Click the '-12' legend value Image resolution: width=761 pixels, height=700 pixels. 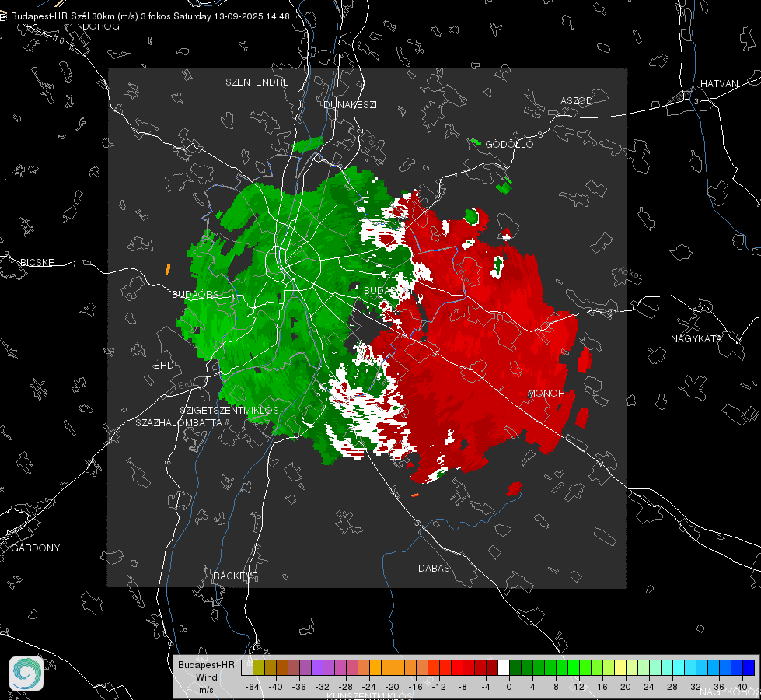coord(438,687)
